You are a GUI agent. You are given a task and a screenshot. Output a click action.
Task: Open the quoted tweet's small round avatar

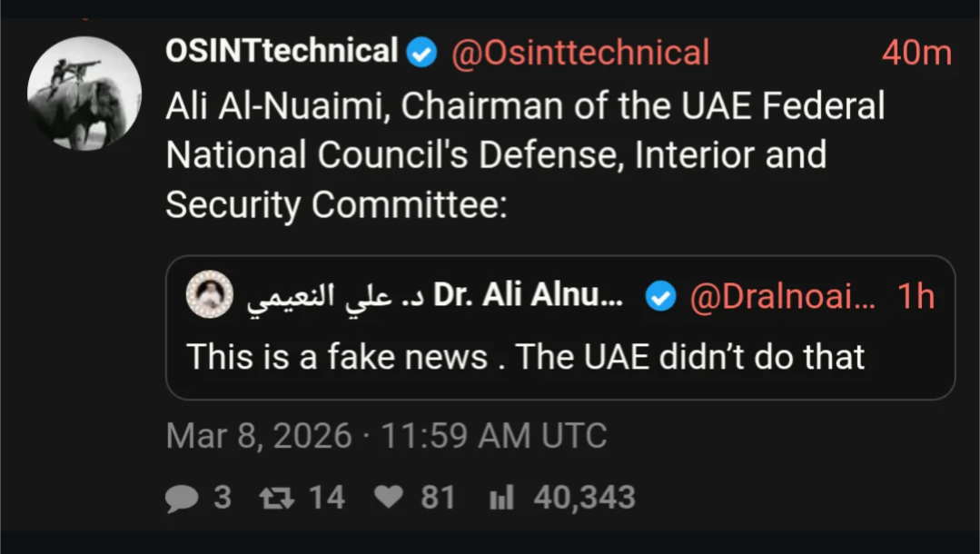(x=210, y=297)
